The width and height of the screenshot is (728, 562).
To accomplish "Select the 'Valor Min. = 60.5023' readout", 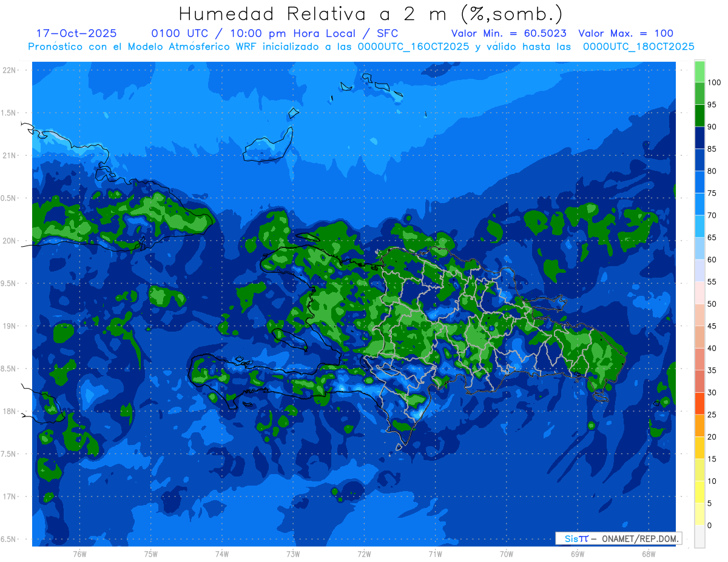I will click(509, 33).
